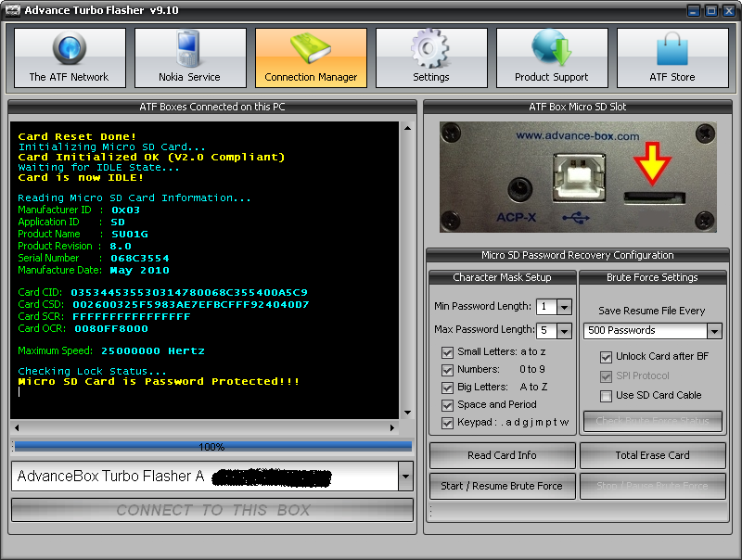Open the ATF Store tab
The height and width of the screenshot is (560, 742).
point(672,57)
